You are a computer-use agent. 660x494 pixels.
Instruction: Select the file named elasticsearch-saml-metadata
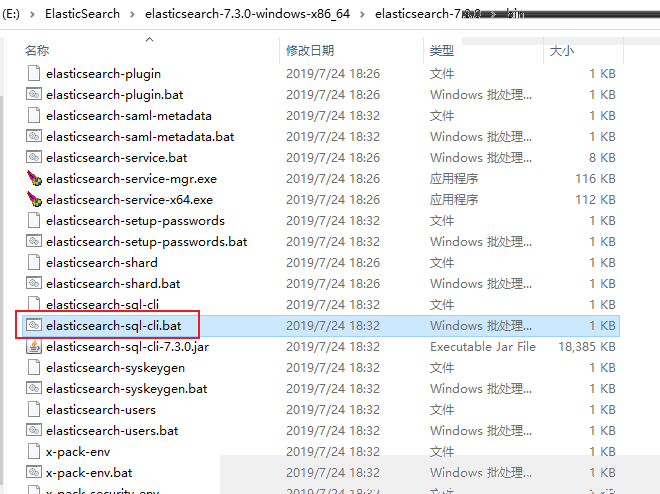tap(129, 116)
